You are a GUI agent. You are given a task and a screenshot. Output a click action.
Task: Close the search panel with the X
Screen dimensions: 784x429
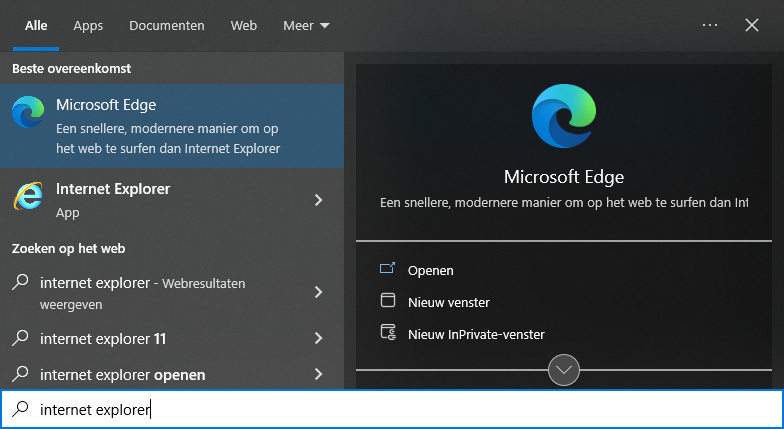tap(752, 25)
